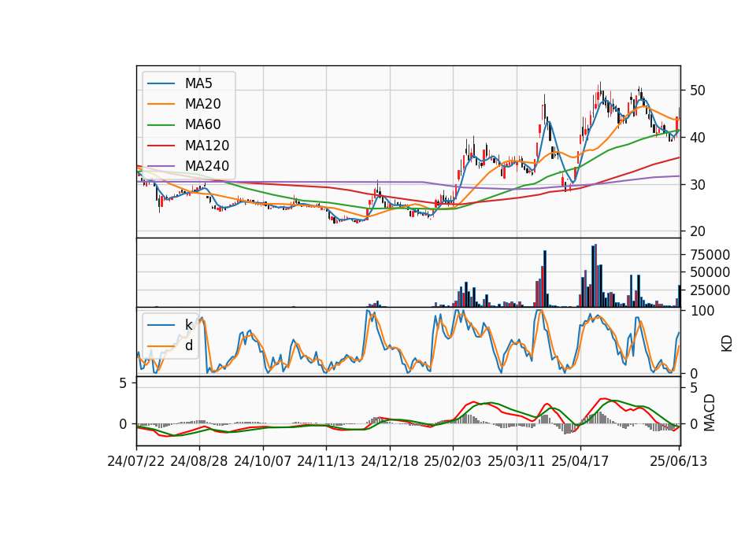Image resolution: width=756 pixels, height=543 pixels.
Task: Click the MA240 legend label
Action: click(207, 166)
